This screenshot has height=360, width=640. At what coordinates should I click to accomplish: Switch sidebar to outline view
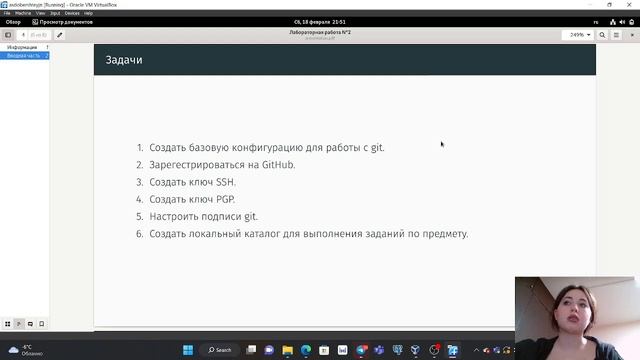[x=19, y=324]
